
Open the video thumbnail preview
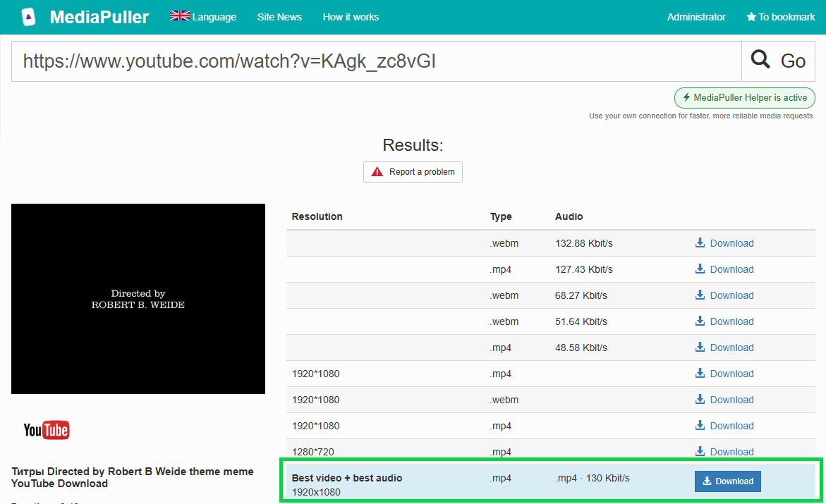[x=138, y=299]
